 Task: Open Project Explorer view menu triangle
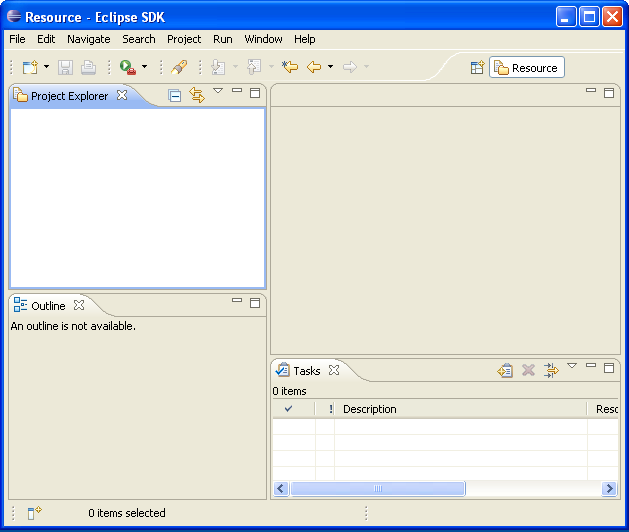pos(217,92)
